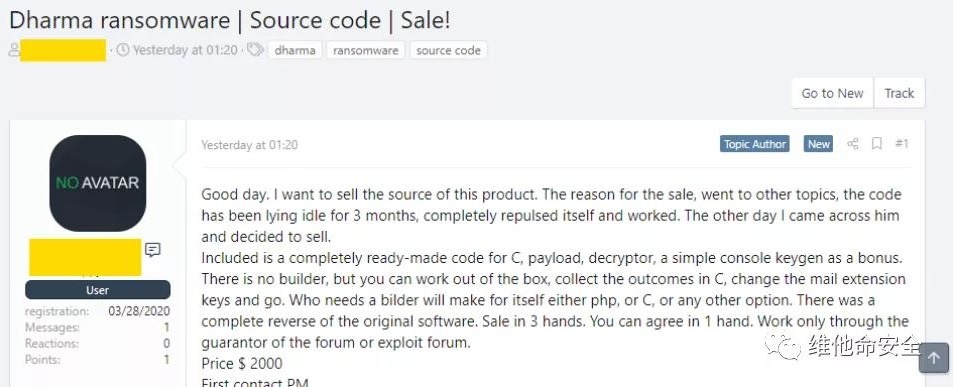Click the share icon on post #1
953x387 pixels.
[853, 144]
